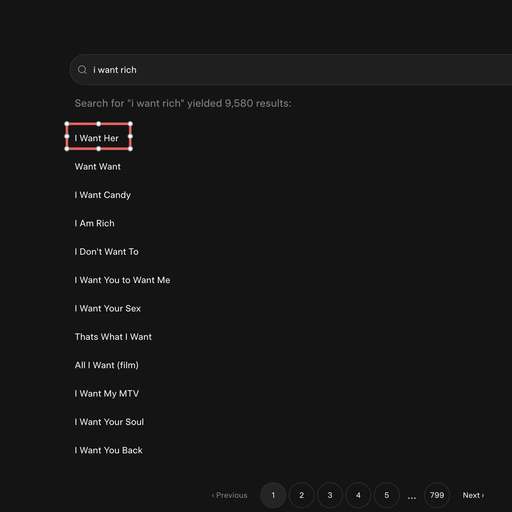Open the 'I Want You Back' result
The width and height of the screenshot is (512, 512).
(x=108, y=450)
